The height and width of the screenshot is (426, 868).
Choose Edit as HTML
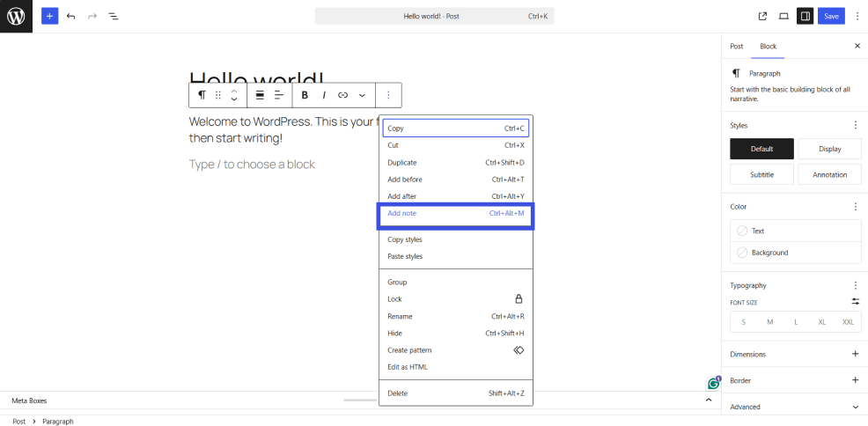pos(456,367)
